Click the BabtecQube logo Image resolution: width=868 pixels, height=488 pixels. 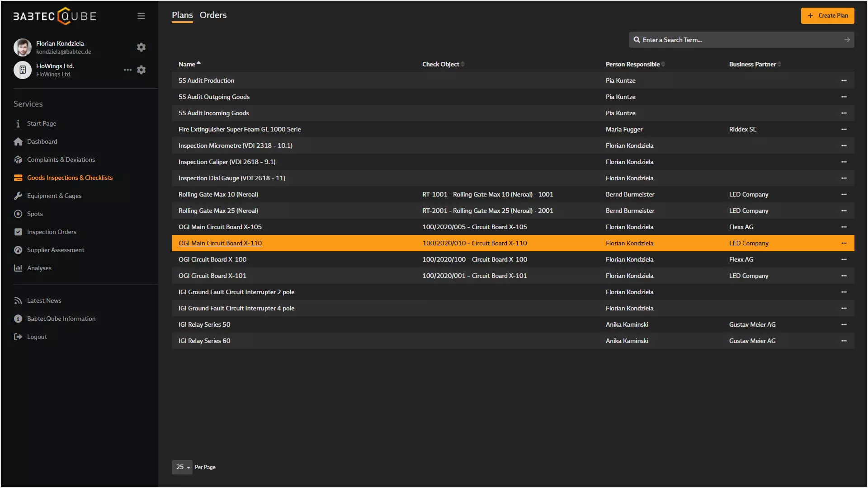[x=55, y=16]
